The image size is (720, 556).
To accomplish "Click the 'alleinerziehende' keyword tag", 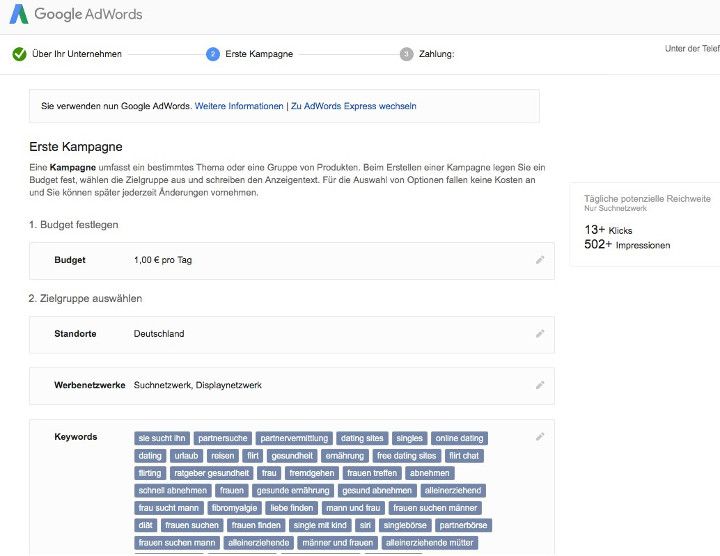I will [259, 543].
